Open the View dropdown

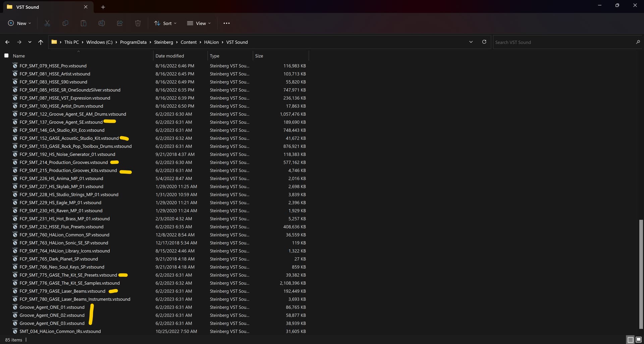(x=199, y=23)
